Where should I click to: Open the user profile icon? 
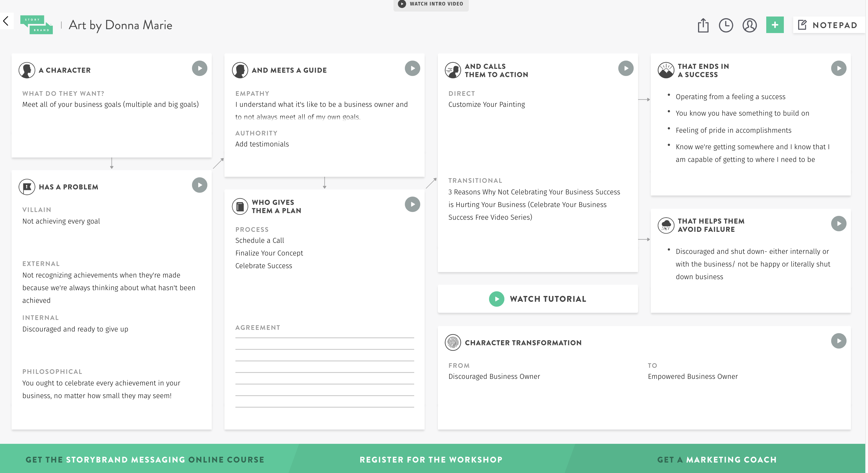coord(749,25)
